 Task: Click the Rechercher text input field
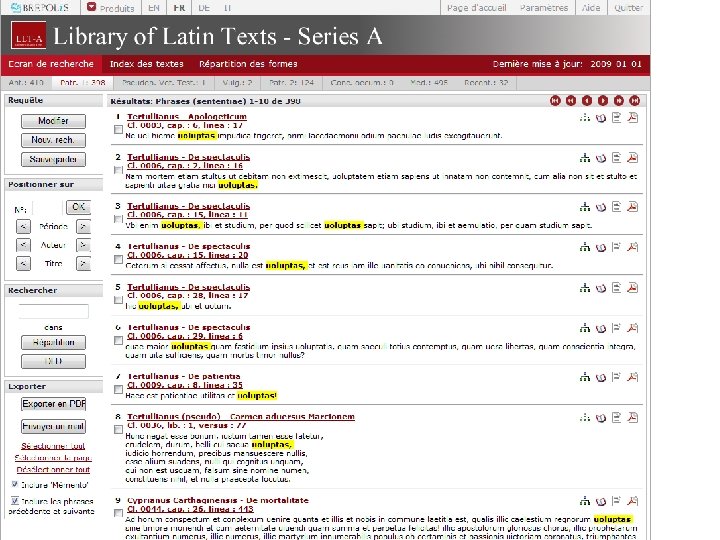[53, 311]
